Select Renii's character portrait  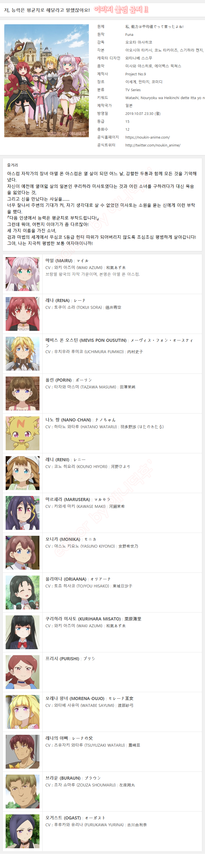click(x=23, y=473)
